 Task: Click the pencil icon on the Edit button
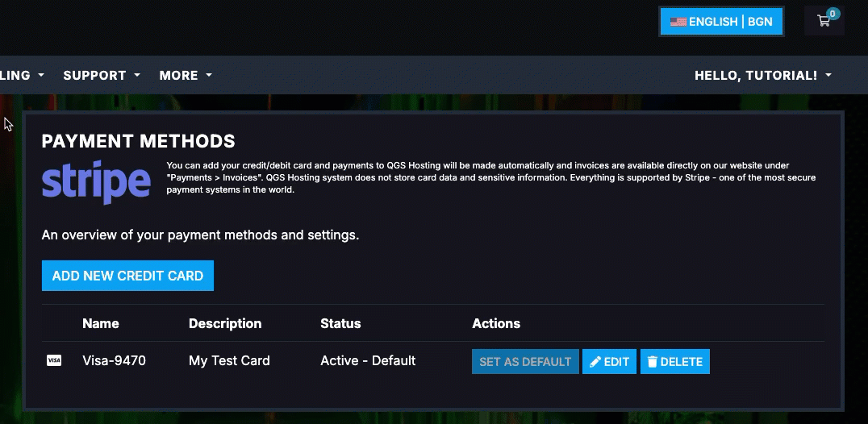595,362
